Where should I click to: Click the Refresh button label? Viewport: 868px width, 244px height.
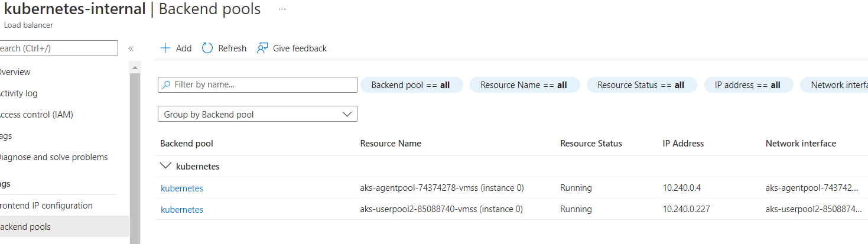tap(232, 48)
